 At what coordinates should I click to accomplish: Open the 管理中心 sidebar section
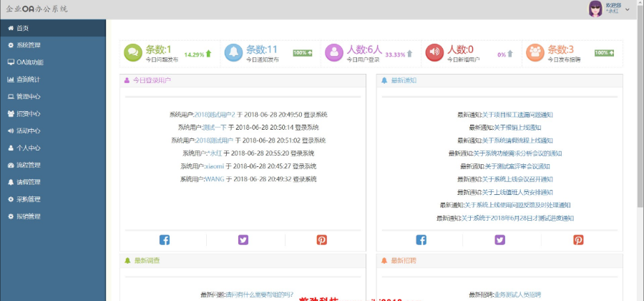pos(53,97)
